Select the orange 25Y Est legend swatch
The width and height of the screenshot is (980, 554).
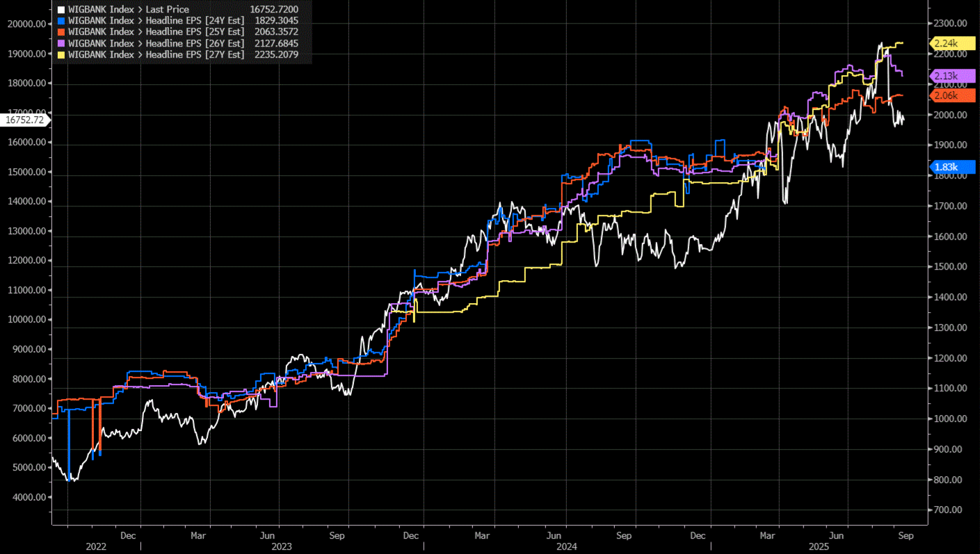tap(62, 32)
